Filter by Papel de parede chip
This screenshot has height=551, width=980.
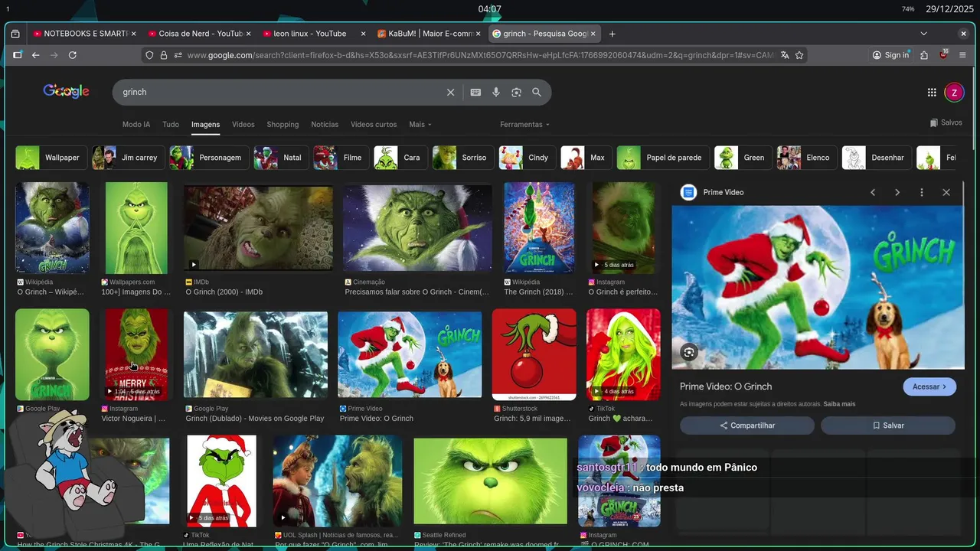pyautogui.click(x=663, y=158)
